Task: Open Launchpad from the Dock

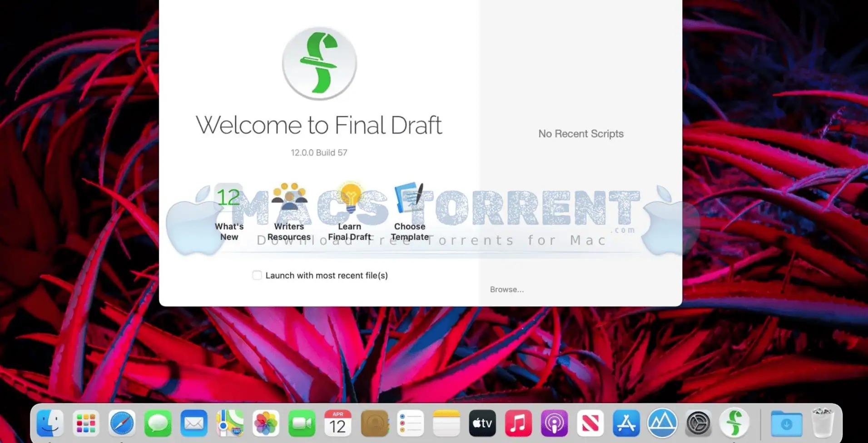Action: pyautogui.click(x=86, y=423)
